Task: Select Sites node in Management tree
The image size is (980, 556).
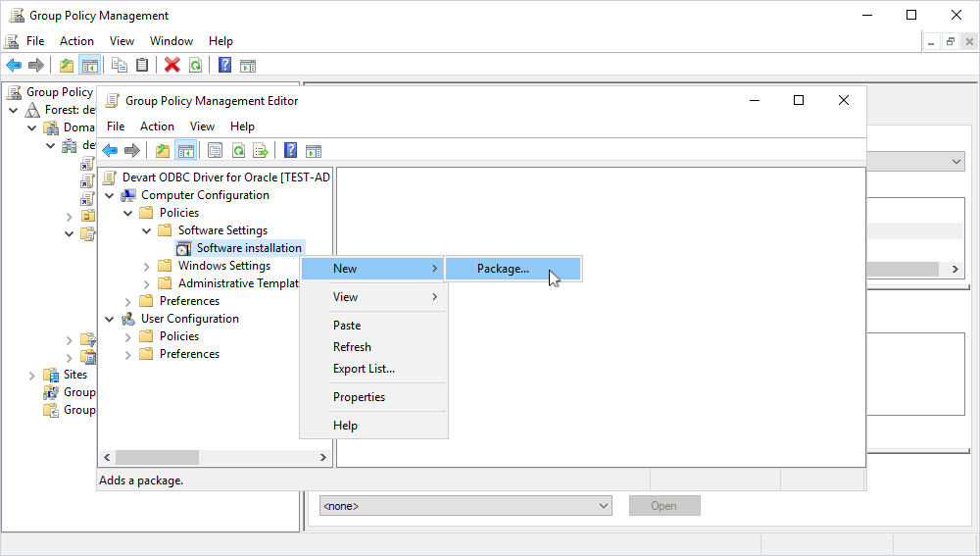Action: [x=75, y=375]
